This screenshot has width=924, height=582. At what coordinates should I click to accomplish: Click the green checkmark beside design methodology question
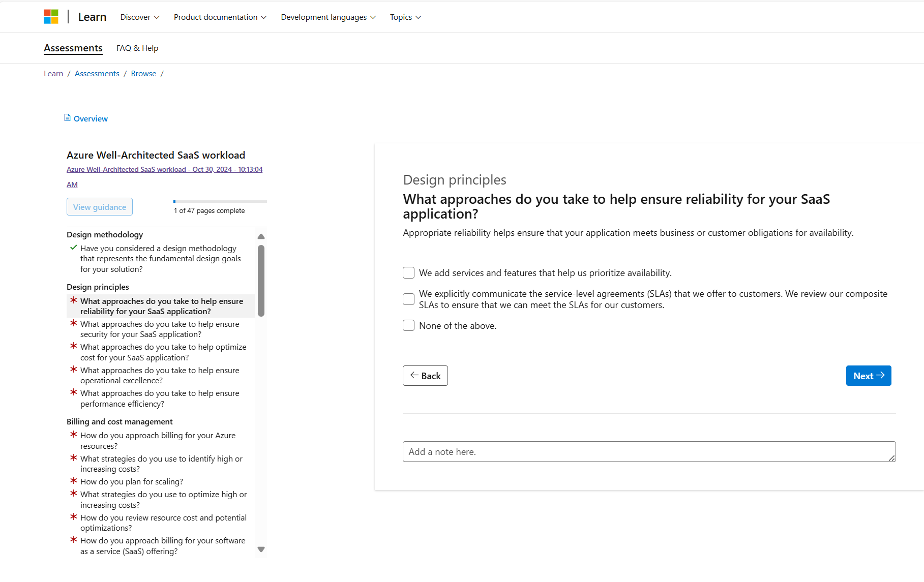[73, 248]
